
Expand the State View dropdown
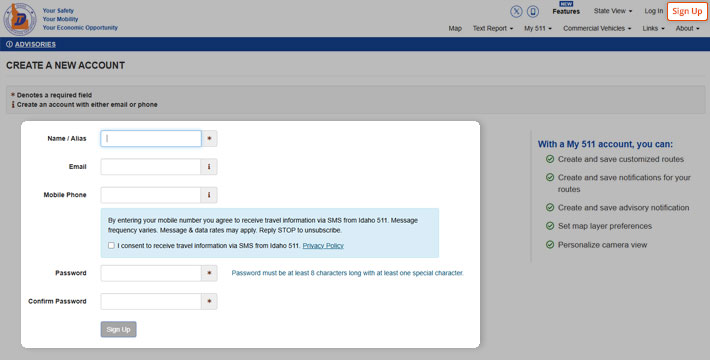613,11
